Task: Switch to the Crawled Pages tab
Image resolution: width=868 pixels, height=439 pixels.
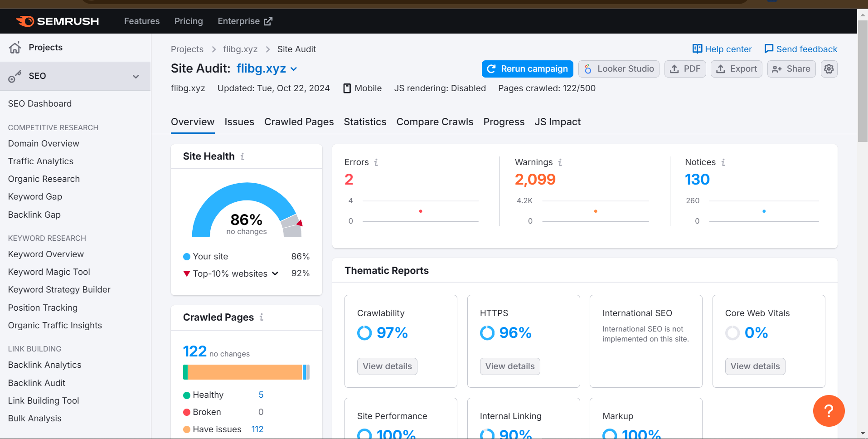Action: point(299,122)
